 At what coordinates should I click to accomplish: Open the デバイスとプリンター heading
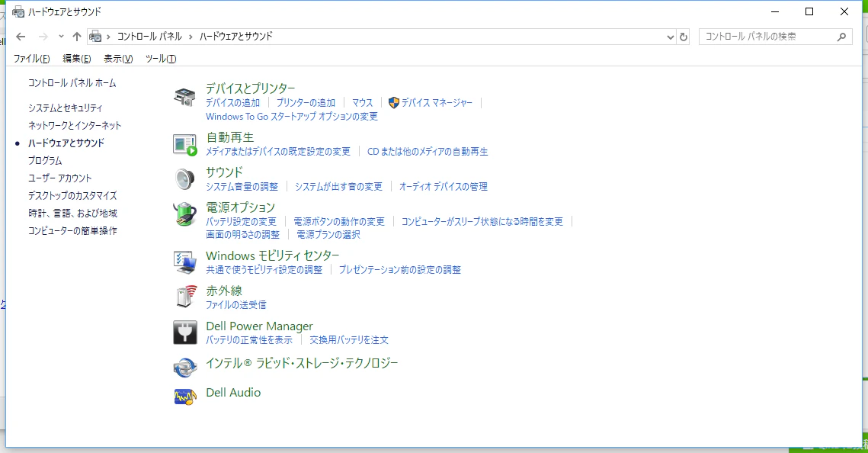pos(251,88)
